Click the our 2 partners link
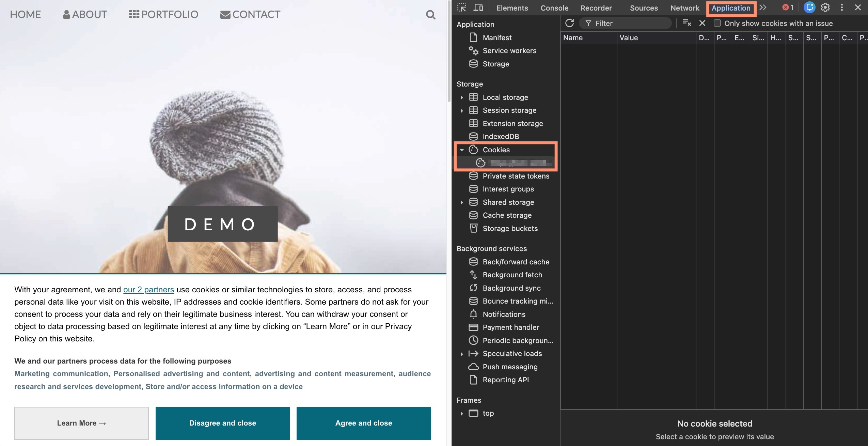This screenshot has height=446, width=868. (148, 290)
